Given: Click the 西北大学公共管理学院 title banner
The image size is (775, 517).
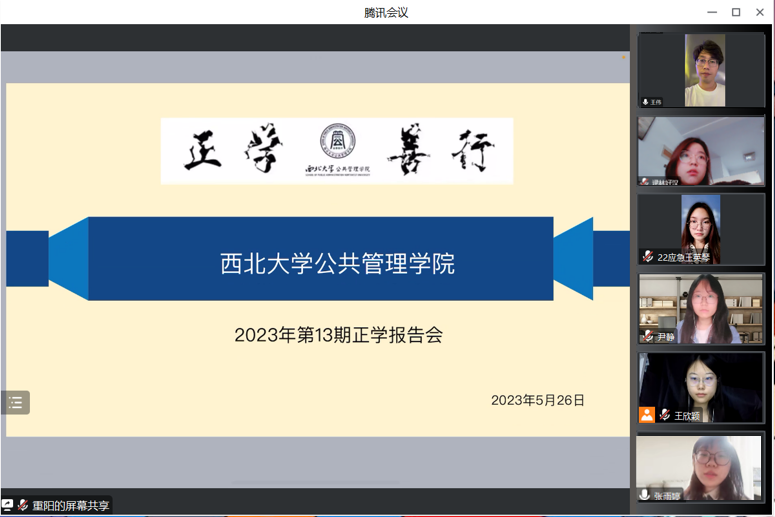Looking at the screenshot, I should tap(337, 264).
